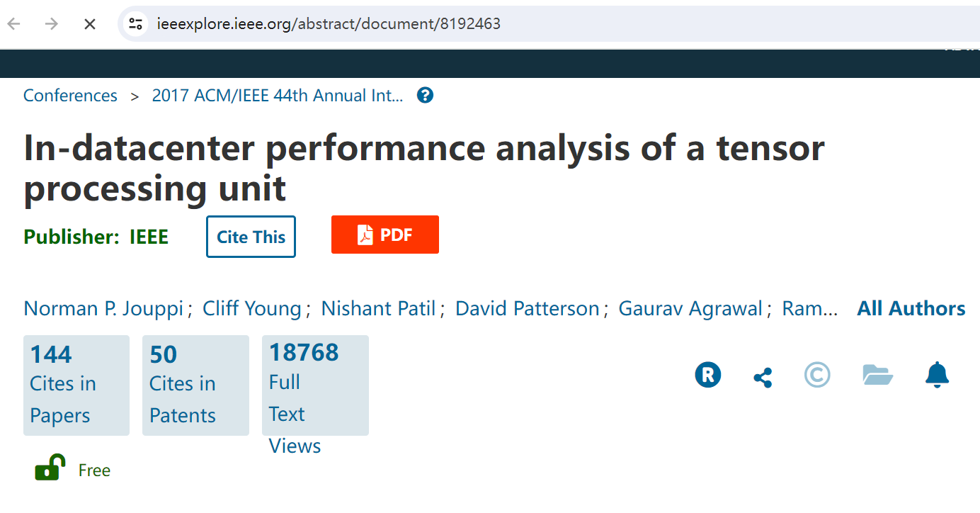
Task: Open 2017 ACM/IEEE 44th Annual breadcrumb
Action: tap(278, 96)
